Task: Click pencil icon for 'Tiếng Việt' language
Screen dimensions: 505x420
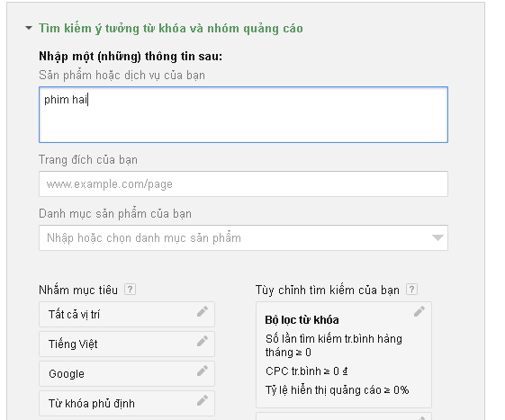Action: coord(203,341)
